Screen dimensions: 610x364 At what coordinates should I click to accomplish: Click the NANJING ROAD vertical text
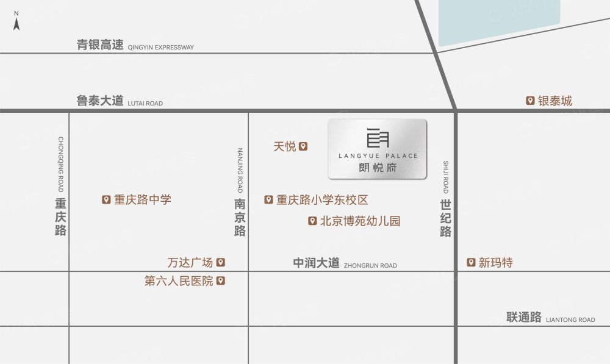[x=240, y=170]
